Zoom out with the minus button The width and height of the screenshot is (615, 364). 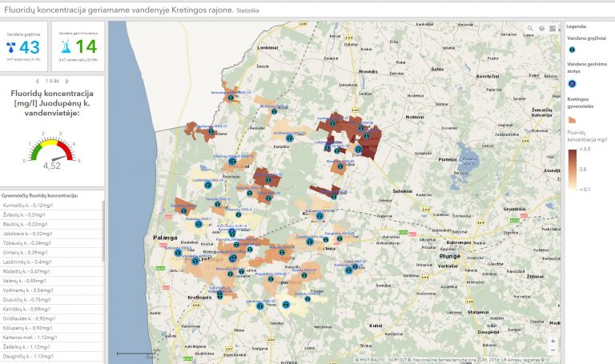click(x=553, y=350)
